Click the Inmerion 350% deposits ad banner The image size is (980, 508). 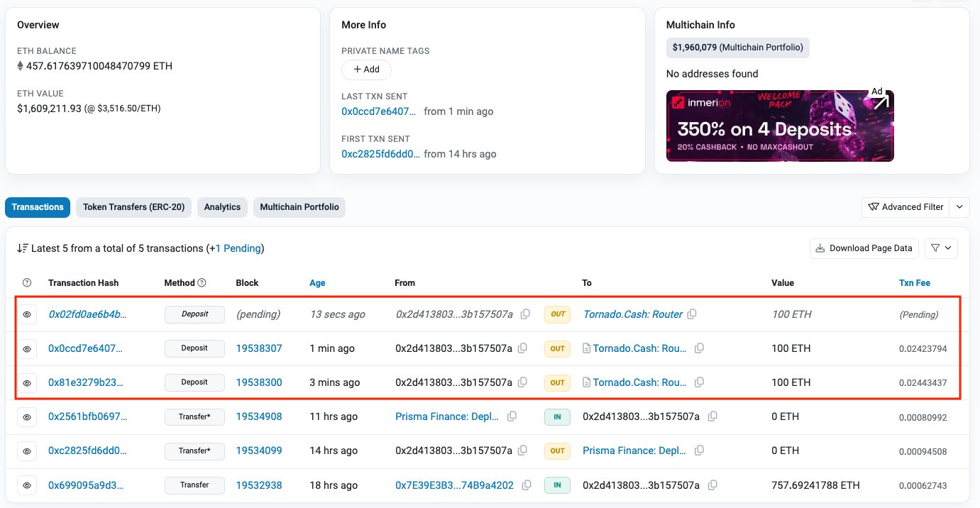(779, 126)
